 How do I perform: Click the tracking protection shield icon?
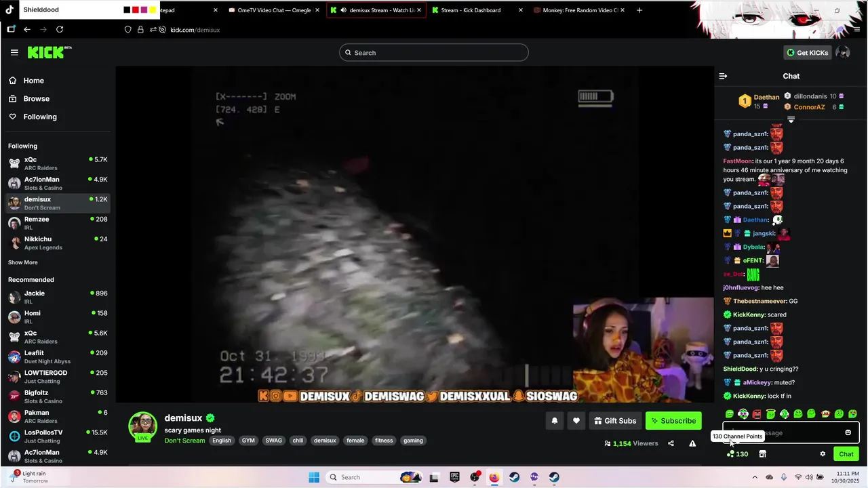127,30
